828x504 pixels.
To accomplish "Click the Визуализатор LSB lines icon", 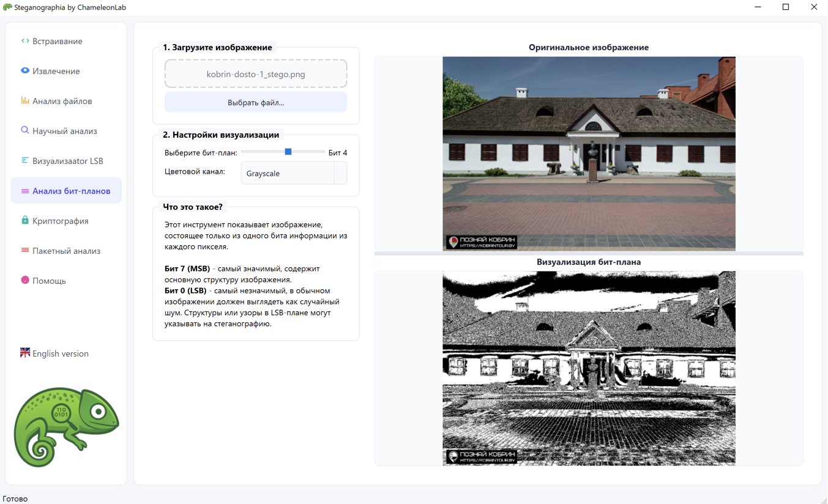I will [25, 160].
